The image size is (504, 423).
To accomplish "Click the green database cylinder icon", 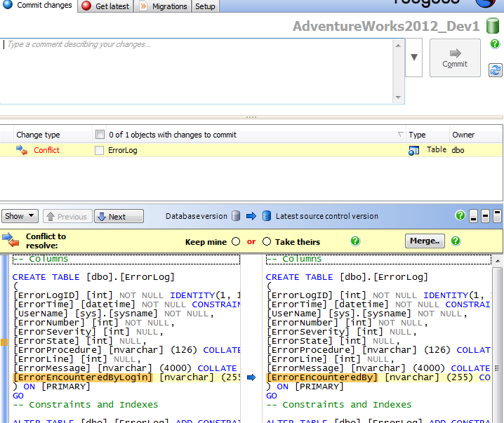I will pyautogui.click(x=493, y=27).
